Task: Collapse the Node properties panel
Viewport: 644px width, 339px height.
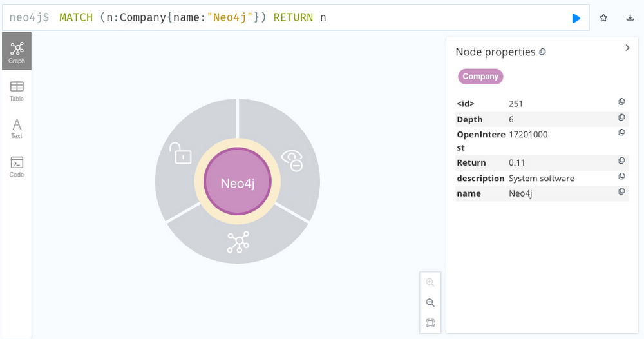Action: (x=627, y=48)
